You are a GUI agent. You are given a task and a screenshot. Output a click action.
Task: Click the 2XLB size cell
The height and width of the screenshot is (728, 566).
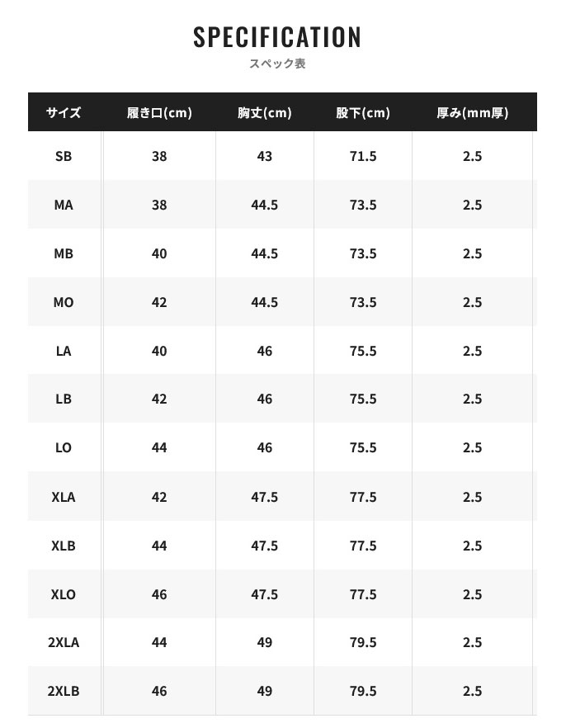point(64,691)
